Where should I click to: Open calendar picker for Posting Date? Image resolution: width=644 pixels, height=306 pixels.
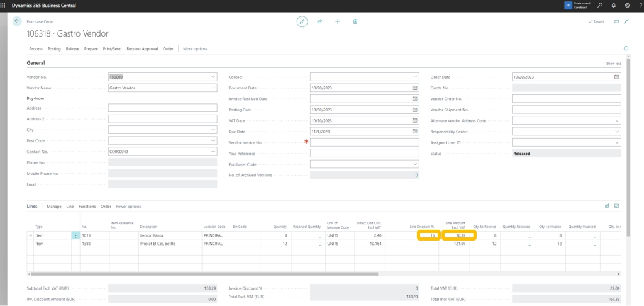click(415, 110)
